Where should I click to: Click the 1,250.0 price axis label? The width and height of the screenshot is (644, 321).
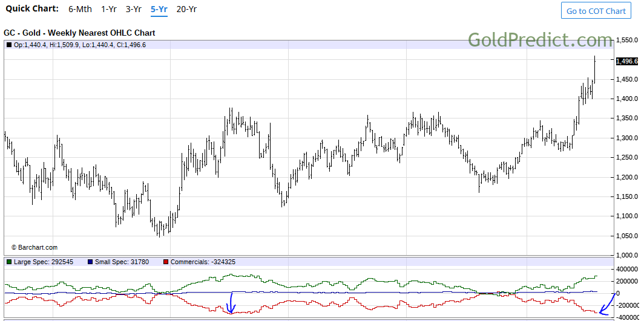click(x=627, y=157)
